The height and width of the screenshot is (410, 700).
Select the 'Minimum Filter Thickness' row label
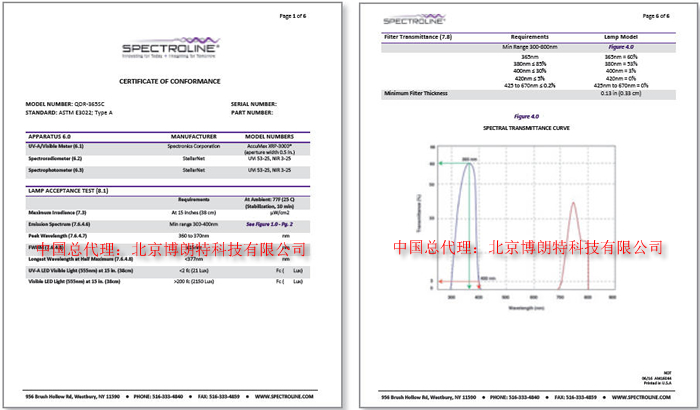point(416,94)
